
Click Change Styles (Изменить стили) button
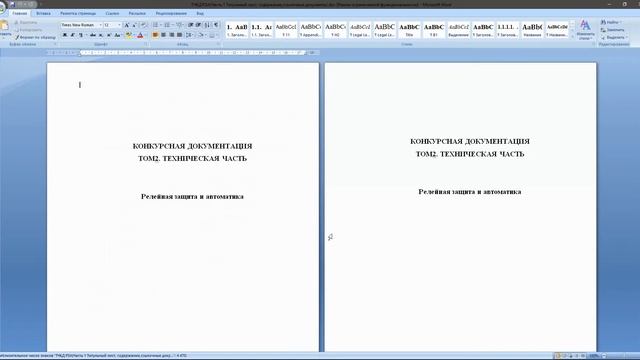point(585,30)
